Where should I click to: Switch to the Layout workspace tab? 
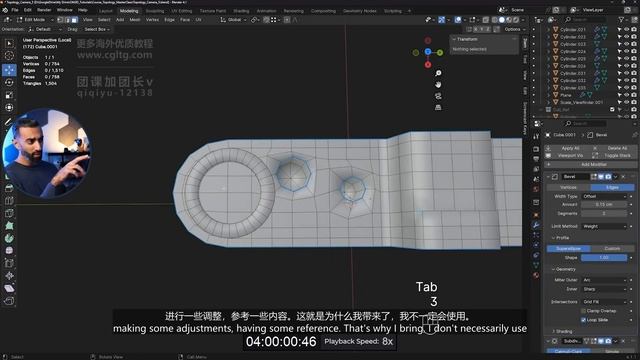coord(105,11)
